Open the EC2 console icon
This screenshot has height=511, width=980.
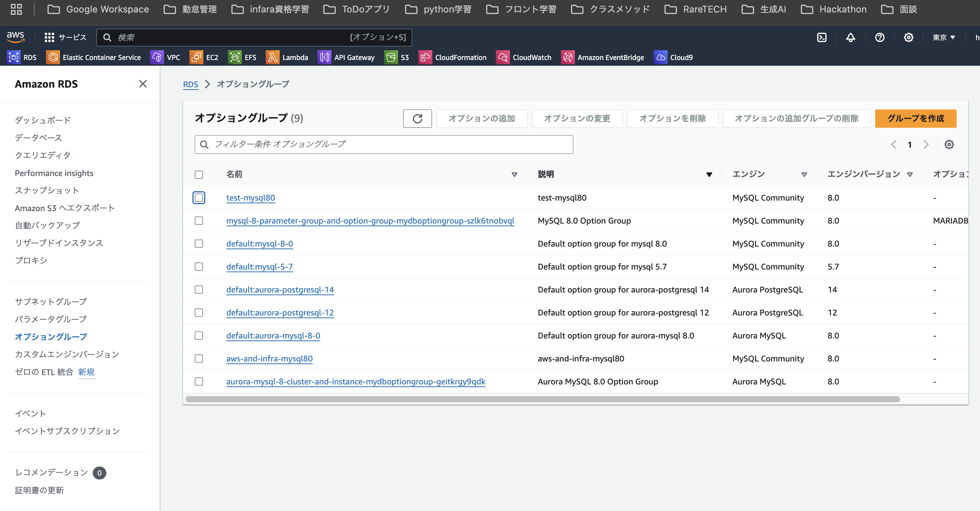coord(196,57)
